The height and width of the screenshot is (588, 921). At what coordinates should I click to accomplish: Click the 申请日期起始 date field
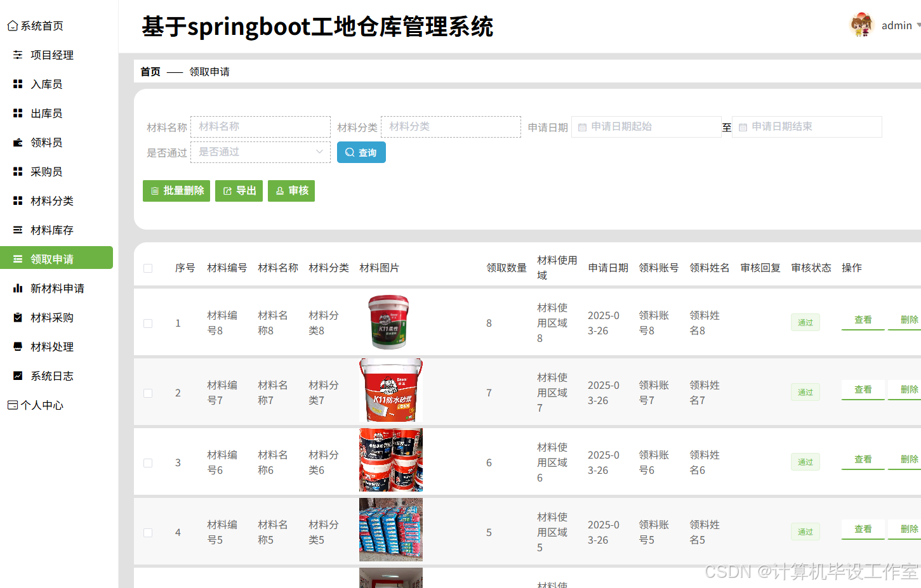[x=646, y=127]
